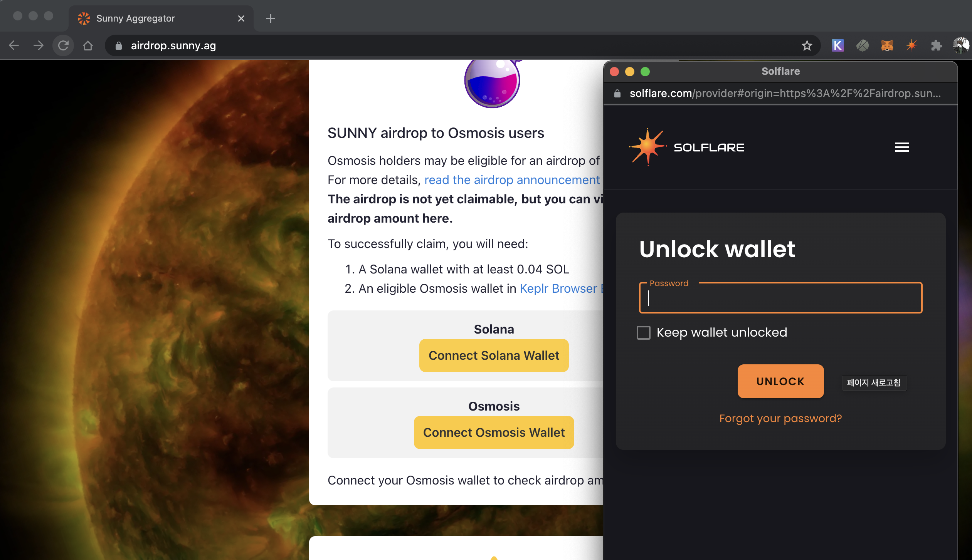Image resolution: width=972 pixels, height=560 pixels.
Task: Click the MetaMask fox extension icon
Action: (887, 45)
